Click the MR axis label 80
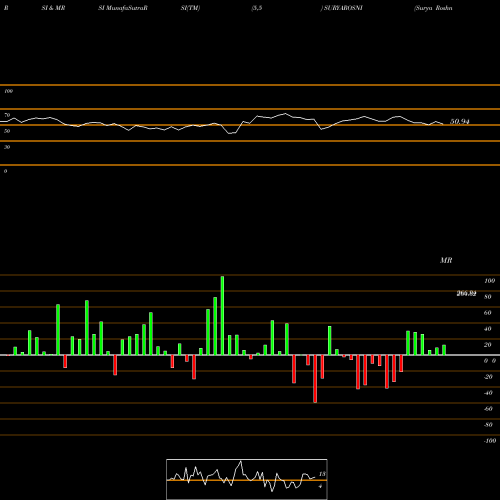 click(x=488, y=297)
